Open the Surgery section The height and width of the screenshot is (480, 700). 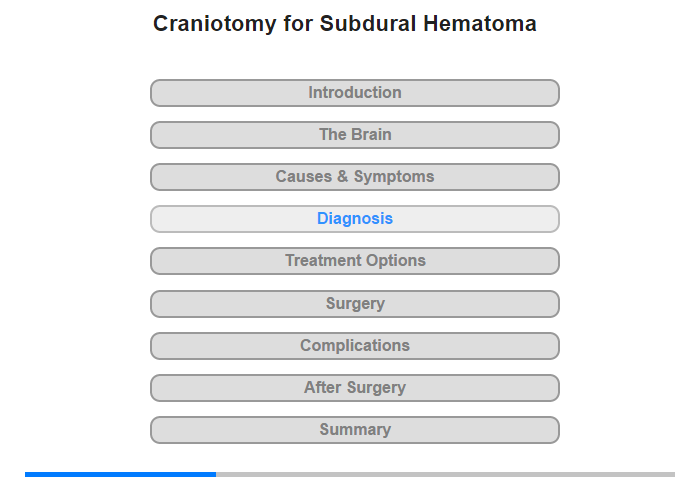[354, 304]
